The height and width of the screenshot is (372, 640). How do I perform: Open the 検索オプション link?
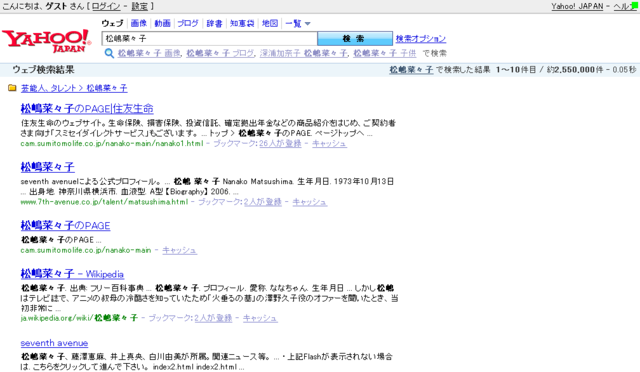tap(421, 39)
